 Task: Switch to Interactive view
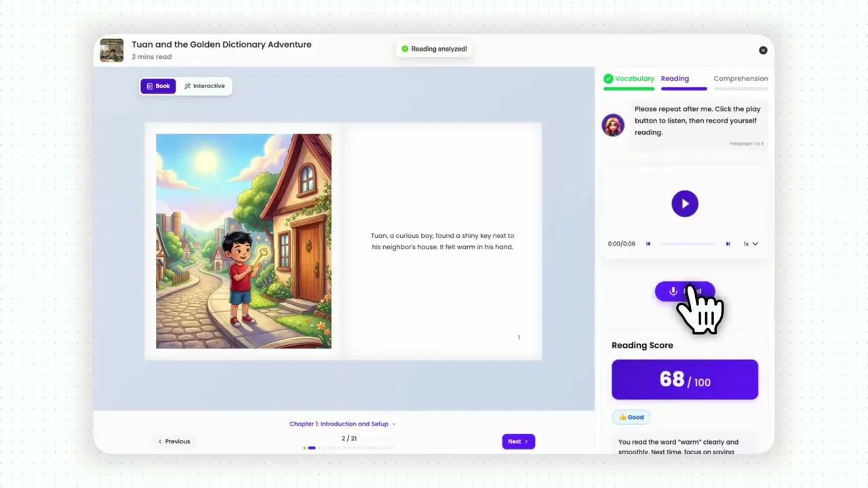(x=204, y=86)
